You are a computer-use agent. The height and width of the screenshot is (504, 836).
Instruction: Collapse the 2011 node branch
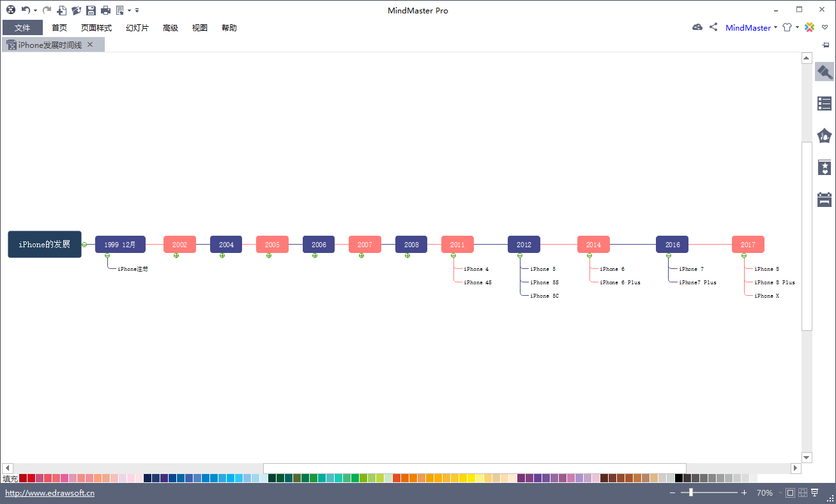pyautogui.click(x=453, y=256)
